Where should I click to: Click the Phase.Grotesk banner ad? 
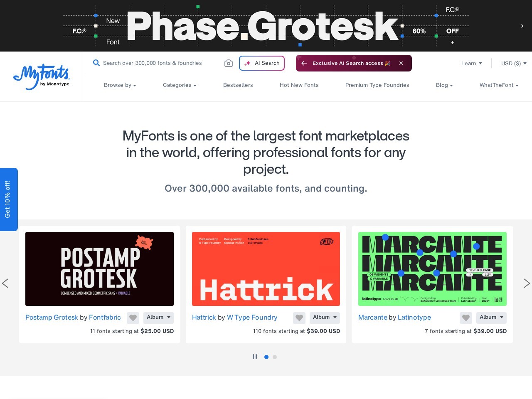pyautogui.click(x=266, y=26)
